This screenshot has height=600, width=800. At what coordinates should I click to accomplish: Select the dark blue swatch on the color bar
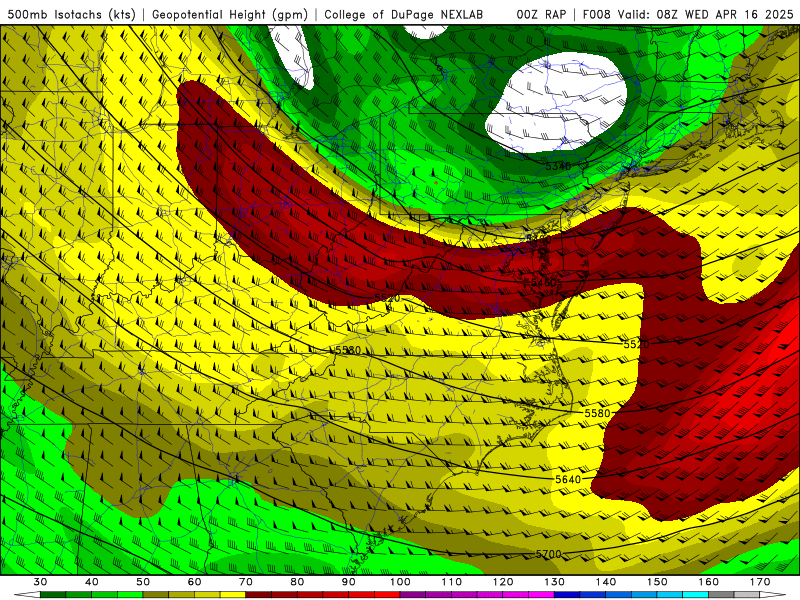567,595
